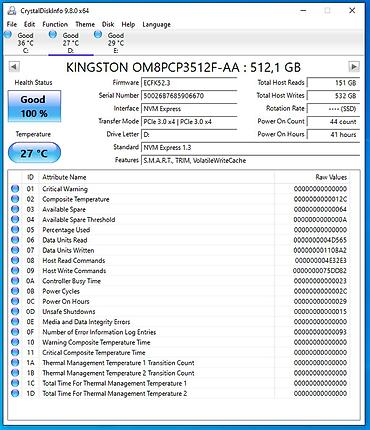Click the status icon for row 1D

click(x=15, y=393)
